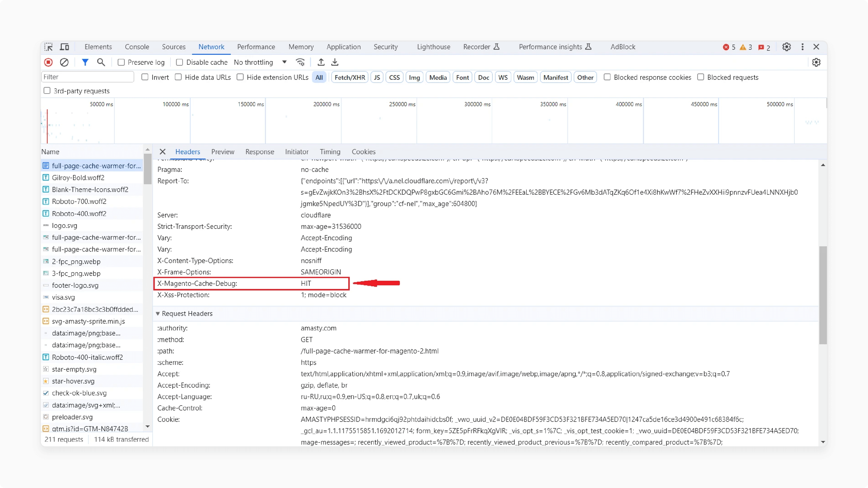Open network search magnifier
The image size is (868, 488).
tap(101, 62)
